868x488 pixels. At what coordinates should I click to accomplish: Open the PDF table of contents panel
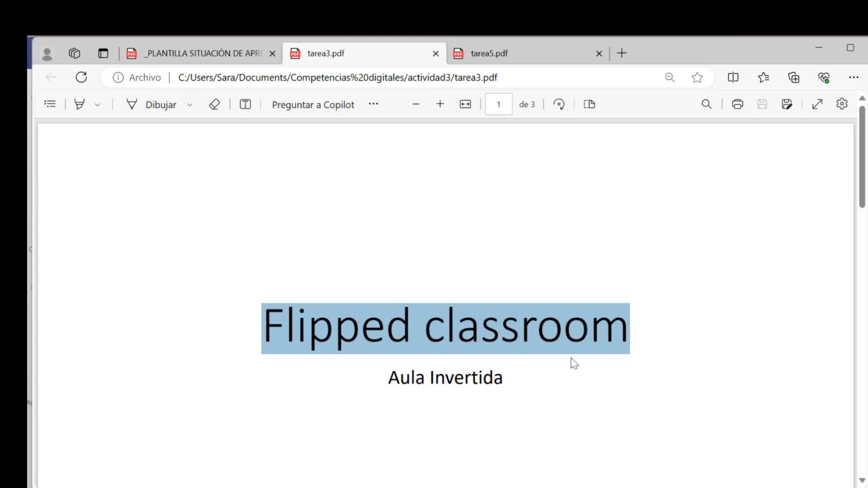[x=50, y=104]
